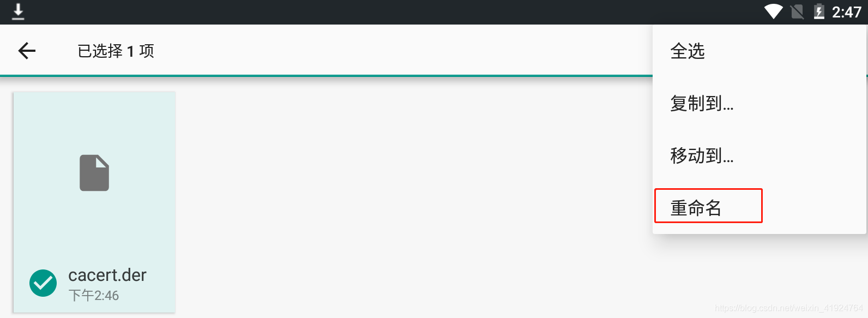868x318 pixels.
Task: Tap the download notification icon in status bar
Action: tap(18, 11)
